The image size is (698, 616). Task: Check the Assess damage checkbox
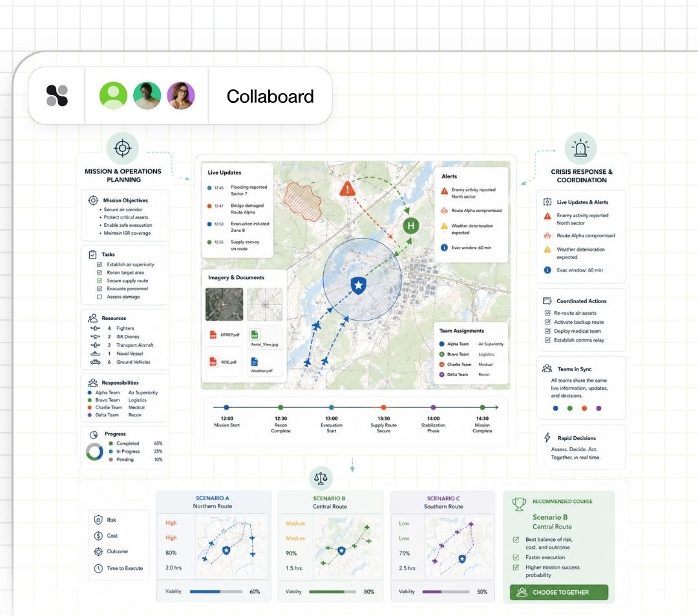(x=100, y=297)
